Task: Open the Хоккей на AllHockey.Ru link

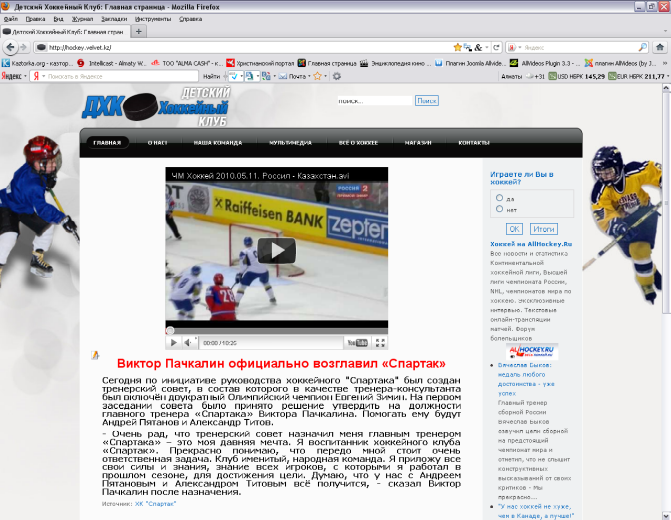Action: [x=531, y=244]
